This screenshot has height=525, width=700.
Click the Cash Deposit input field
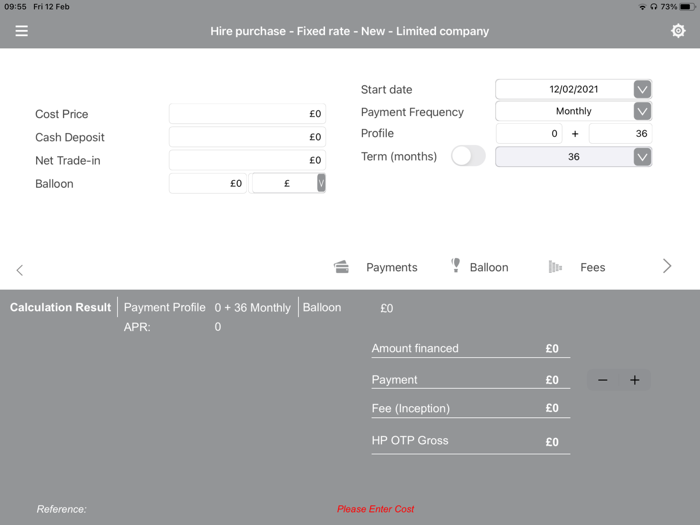(247, 137)
